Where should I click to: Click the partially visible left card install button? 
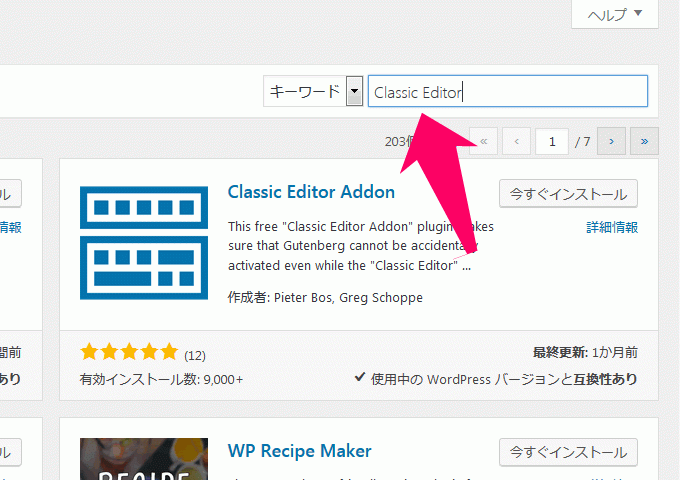(x=9, y=194)
